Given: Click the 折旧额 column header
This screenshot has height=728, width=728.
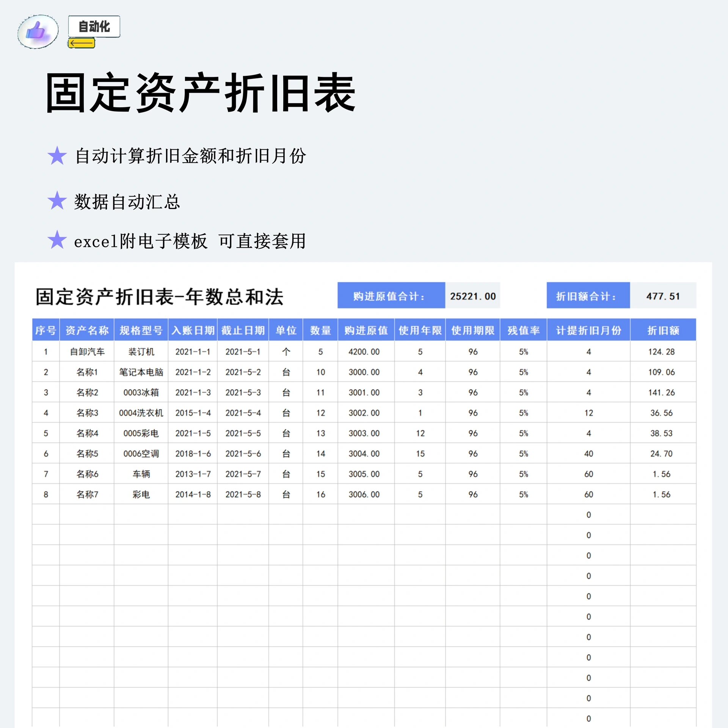Looking at the screenshot, I should 663,330.
